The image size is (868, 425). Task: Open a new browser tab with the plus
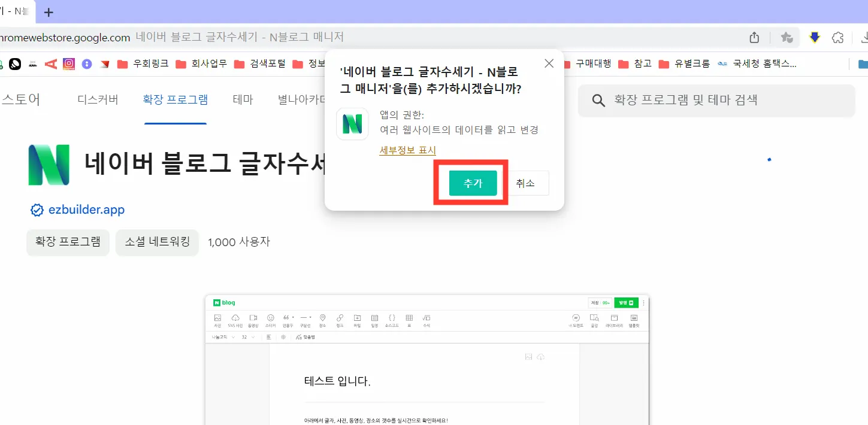[x=49, y=11]
